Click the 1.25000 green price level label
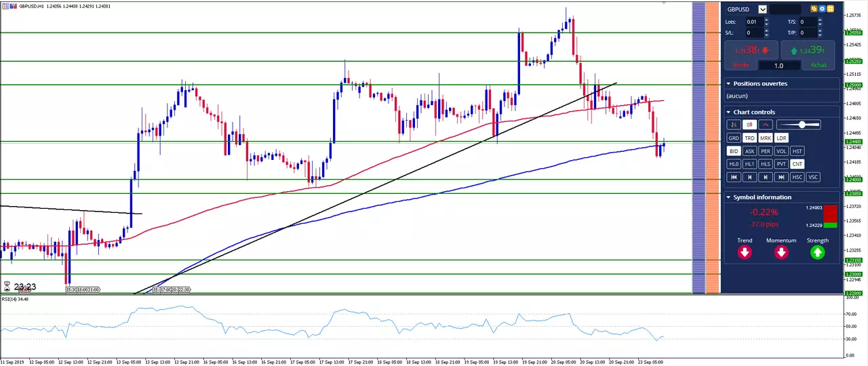 click(853, 85)
